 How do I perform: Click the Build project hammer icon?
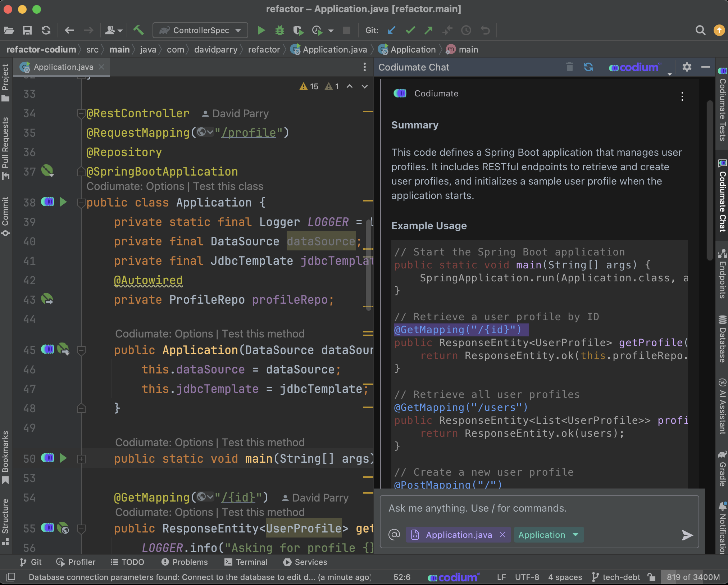pos(138,30)
